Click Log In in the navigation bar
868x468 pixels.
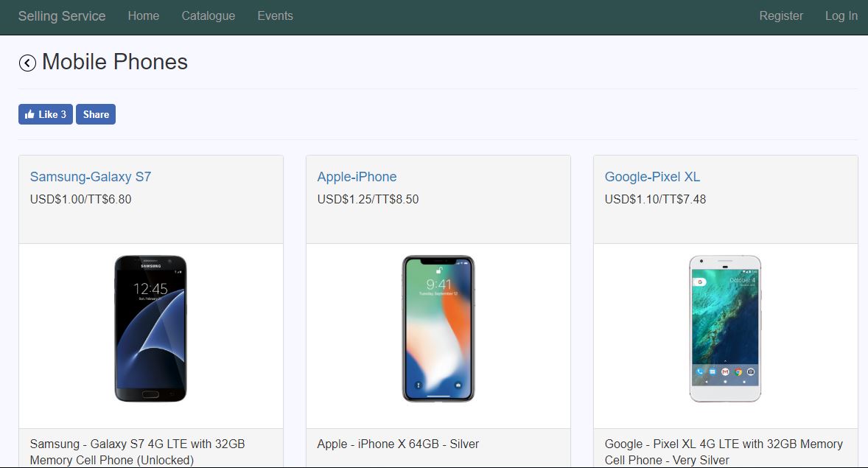841,16
